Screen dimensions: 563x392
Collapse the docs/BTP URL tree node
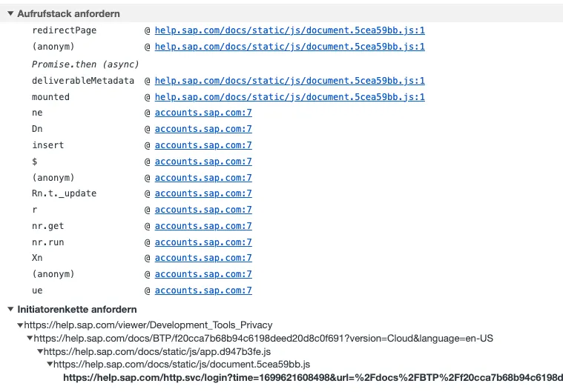point(30,339)
